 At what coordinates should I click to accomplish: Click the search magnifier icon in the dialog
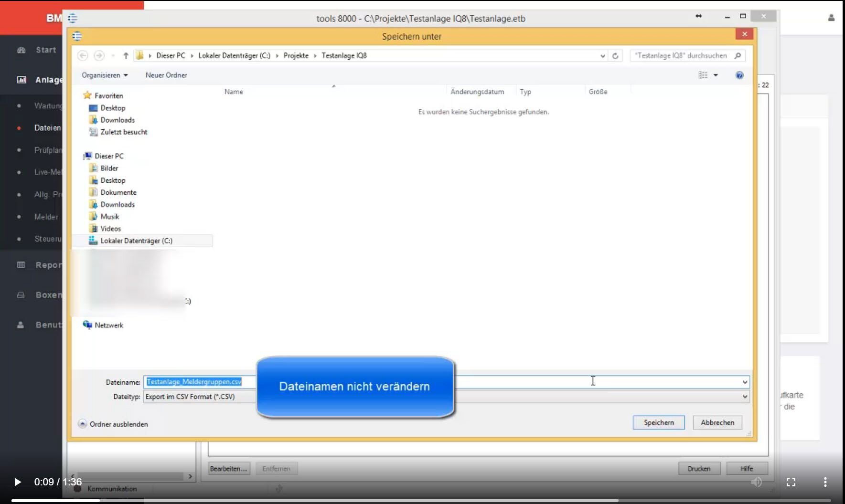[x=738, y=56]
